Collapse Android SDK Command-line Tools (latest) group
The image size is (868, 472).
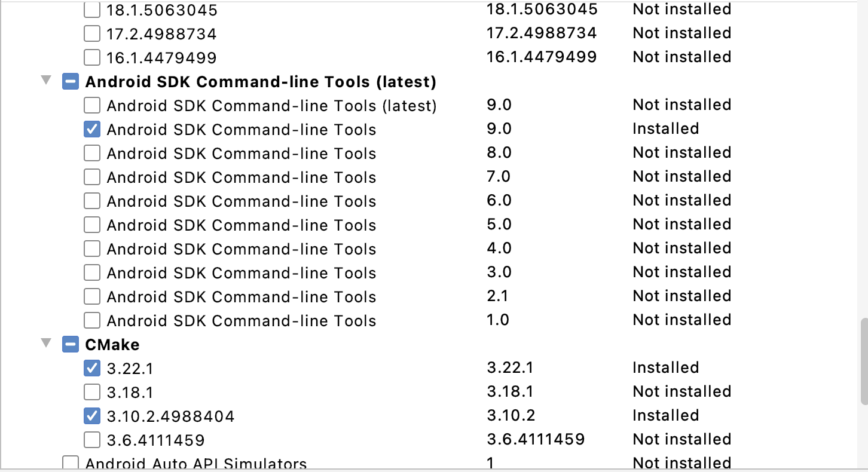pyautogui.click(x=46, y=81)
